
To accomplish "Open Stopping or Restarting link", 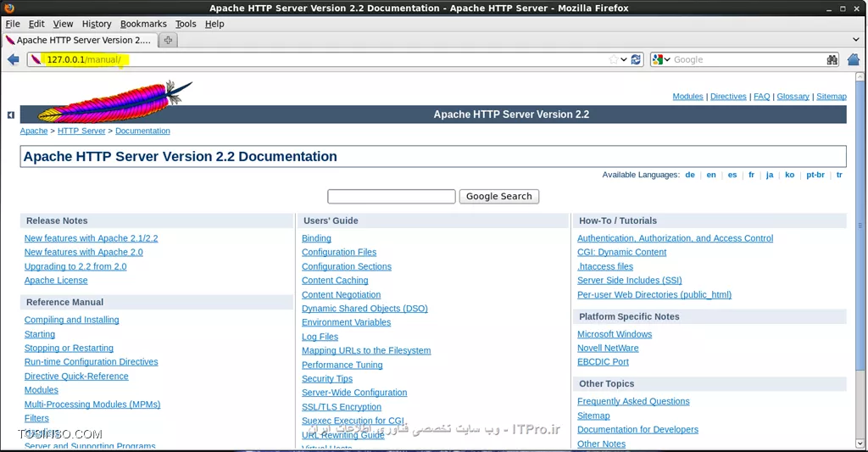I will pyautogui.click(x=69, y=348).
